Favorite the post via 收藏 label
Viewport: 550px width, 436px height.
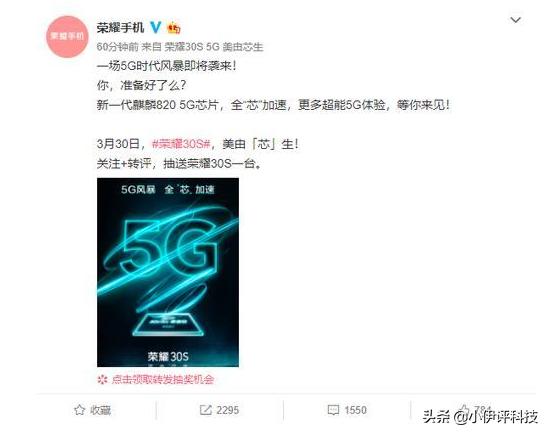[x=101, y=410]
